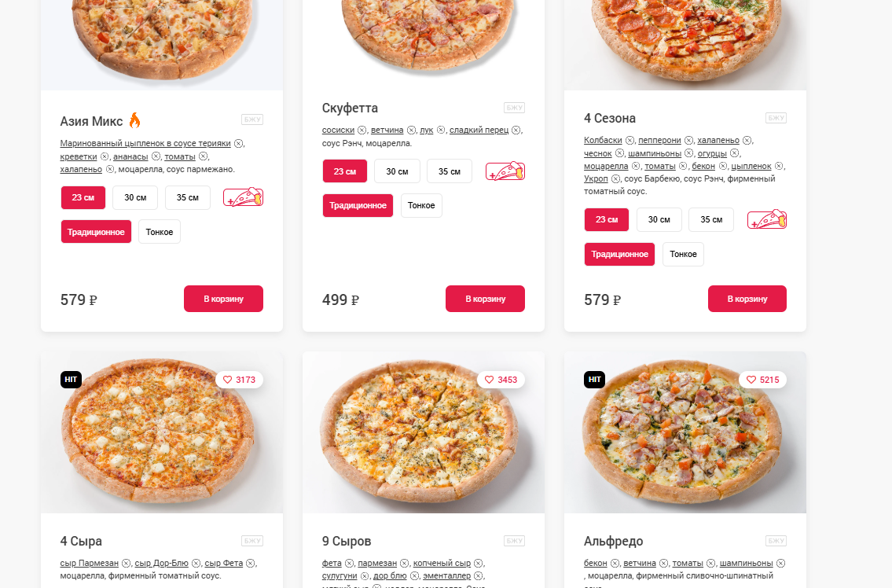Image resolution: width=892 pixels, height=588 pixels.
Task: Click the heart icon showing 3453 likes
Action: click(x=490, y=380)
